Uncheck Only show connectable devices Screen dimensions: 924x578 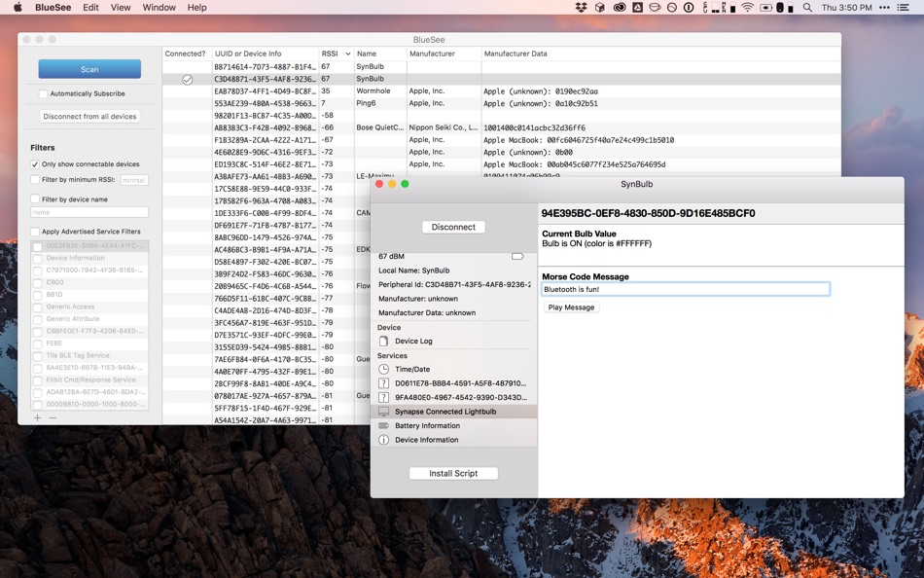pos(35,164)
